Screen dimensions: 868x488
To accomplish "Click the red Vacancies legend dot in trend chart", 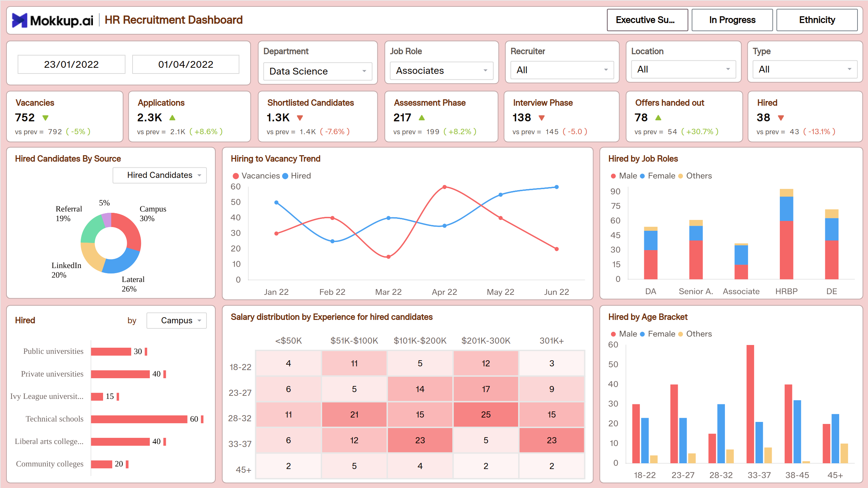I will [x=236, y=176].
